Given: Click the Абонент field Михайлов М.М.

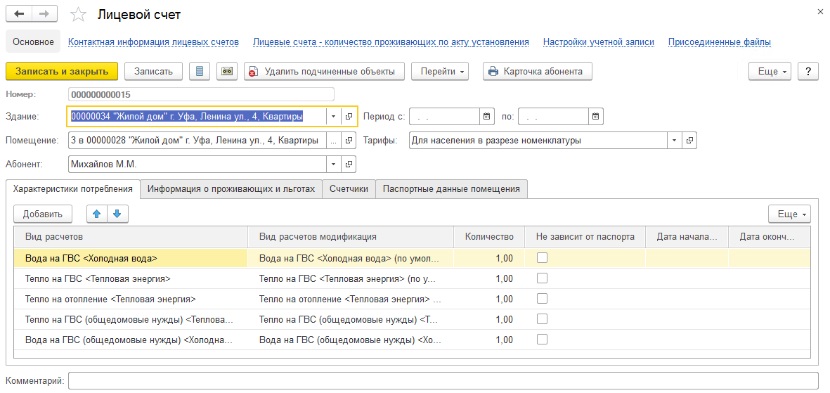Looking at the screenshot, I should [197, 165].
